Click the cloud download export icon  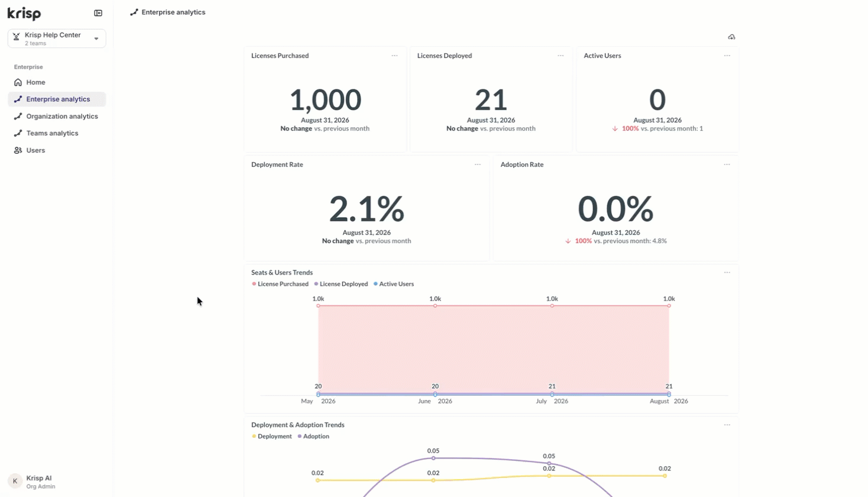pyautogui.click(x=731, y=37)
